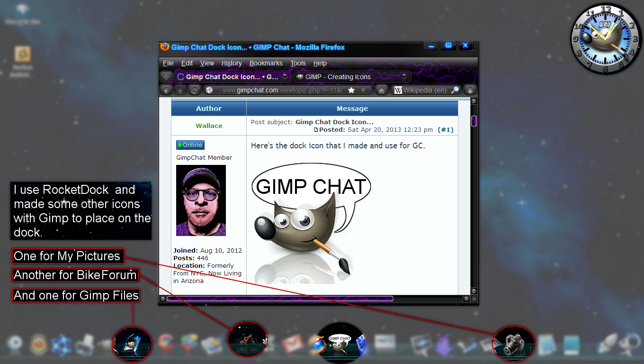Viewport: 644px width, 364px height.
Task: Click the Firefox logo in title bar
Action: (x=165, y=46)
